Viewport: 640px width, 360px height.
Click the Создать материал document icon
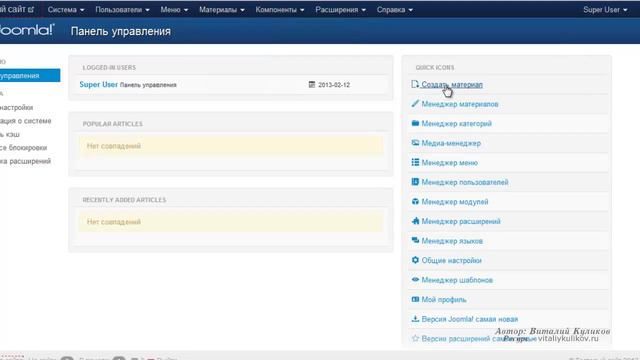click(415, 84)
